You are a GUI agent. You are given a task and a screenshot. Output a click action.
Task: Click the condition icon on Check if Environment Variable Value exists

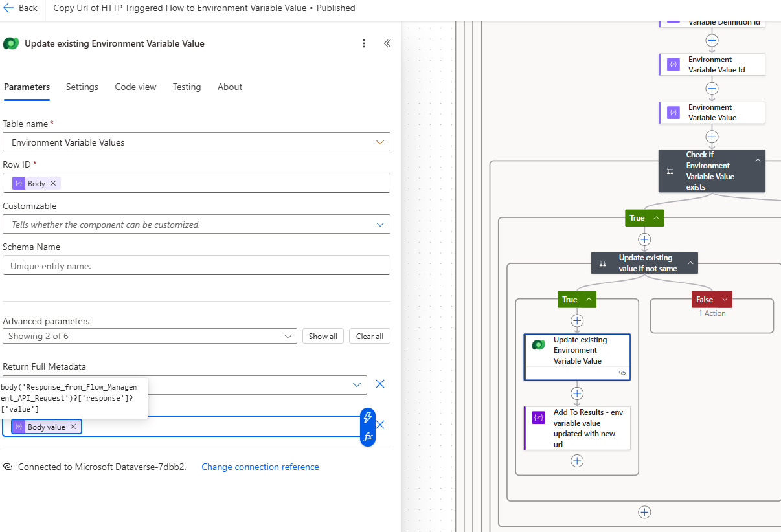[x=670, y=171]
